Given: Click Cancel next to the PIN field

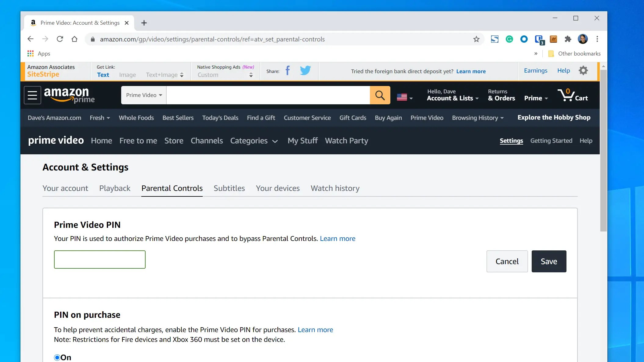Looking at the screenshot, I should (507, 261).
